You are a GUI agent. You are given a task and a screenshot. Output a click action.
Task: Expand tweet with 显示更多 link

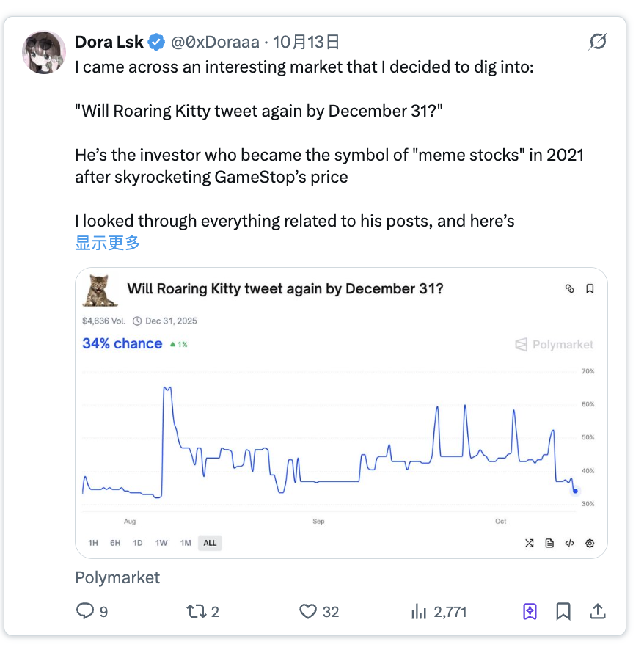[108, 243]
